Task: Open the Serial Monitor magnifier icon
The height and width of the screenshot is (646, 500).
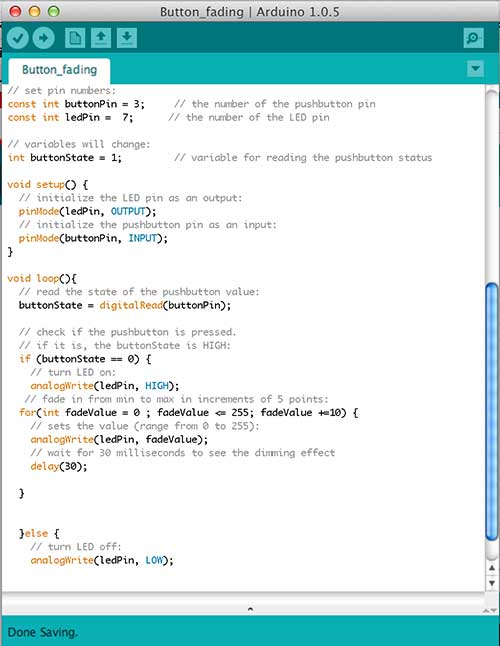Action: click(x=473, y=38)
